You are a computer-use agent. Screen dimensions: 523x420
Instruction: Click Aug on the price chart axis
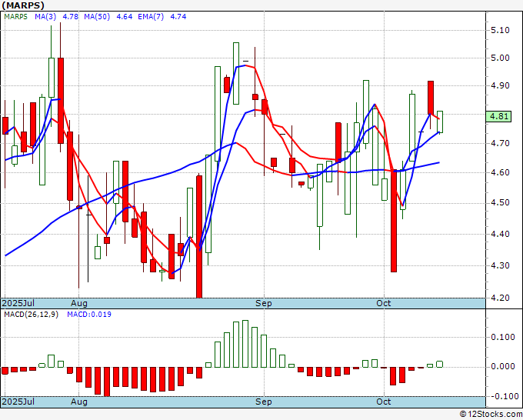[79, 304]
